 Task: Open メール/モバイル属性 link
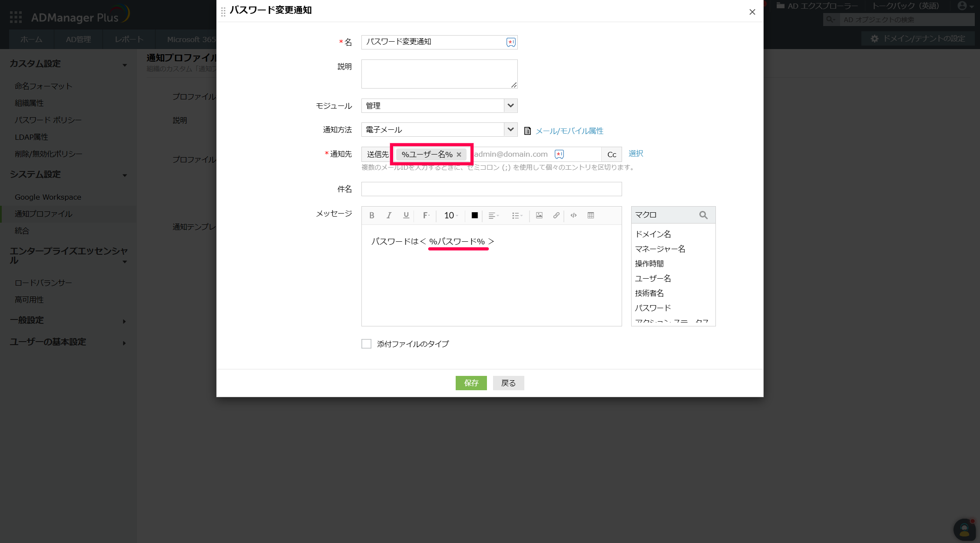[569, 131]
